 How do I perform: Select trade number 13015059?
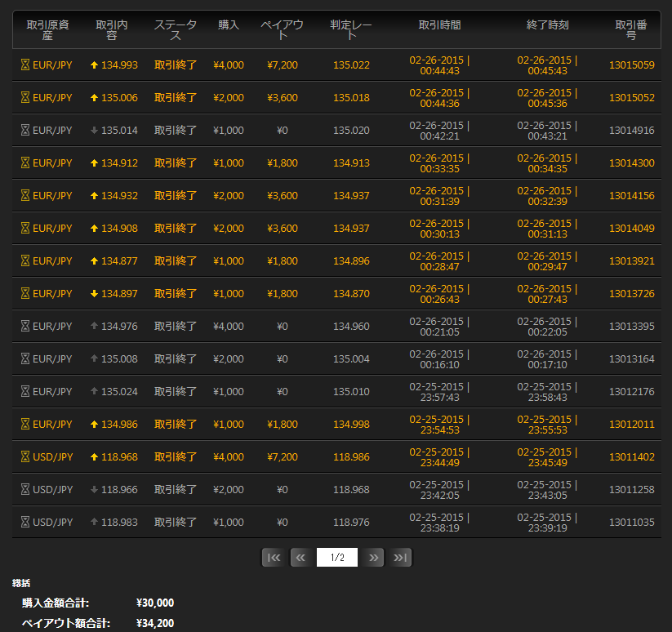click(632, 65)
